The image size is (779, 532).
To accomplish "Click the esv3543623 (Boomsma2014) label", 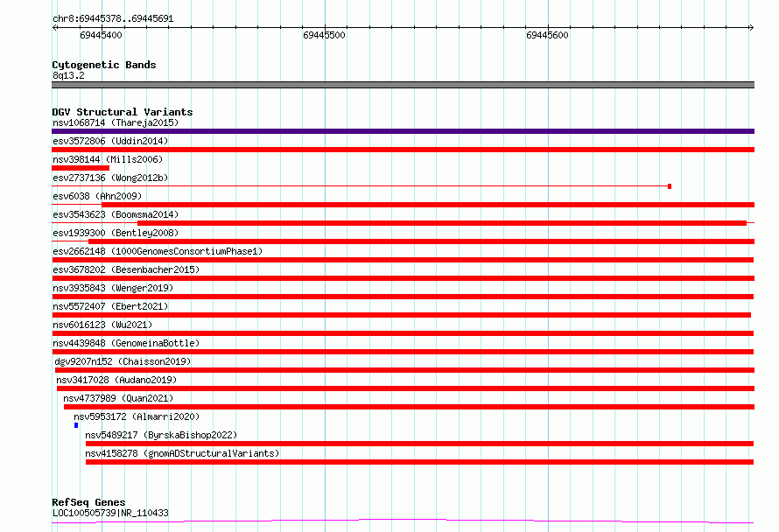I will tap(116, 214).
